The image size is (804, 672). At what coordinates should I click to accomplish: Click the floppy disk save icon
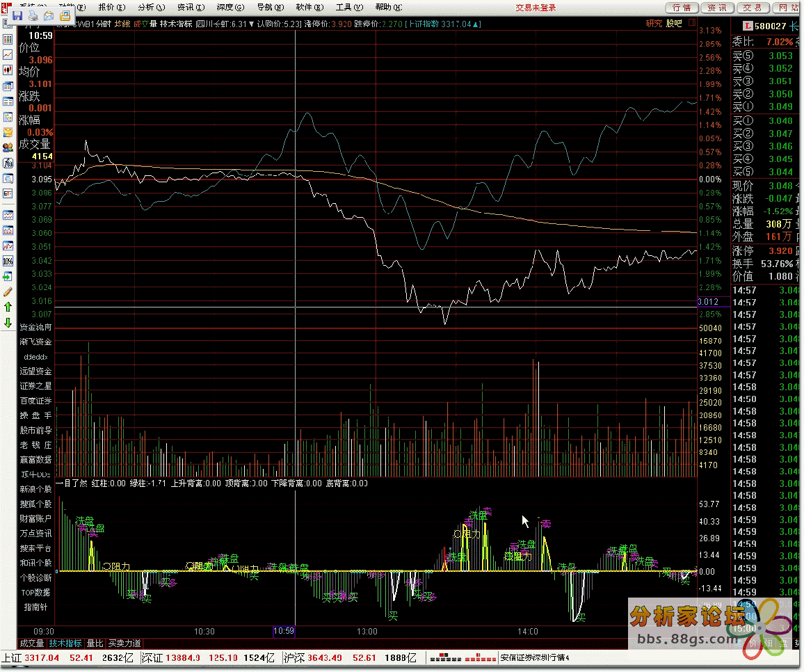17,16
